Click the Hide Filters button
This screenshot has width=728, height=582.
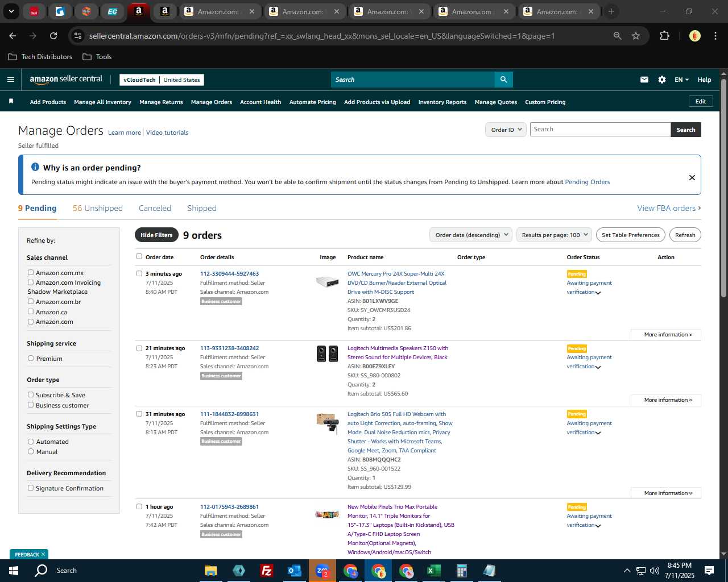coord(156,235)
